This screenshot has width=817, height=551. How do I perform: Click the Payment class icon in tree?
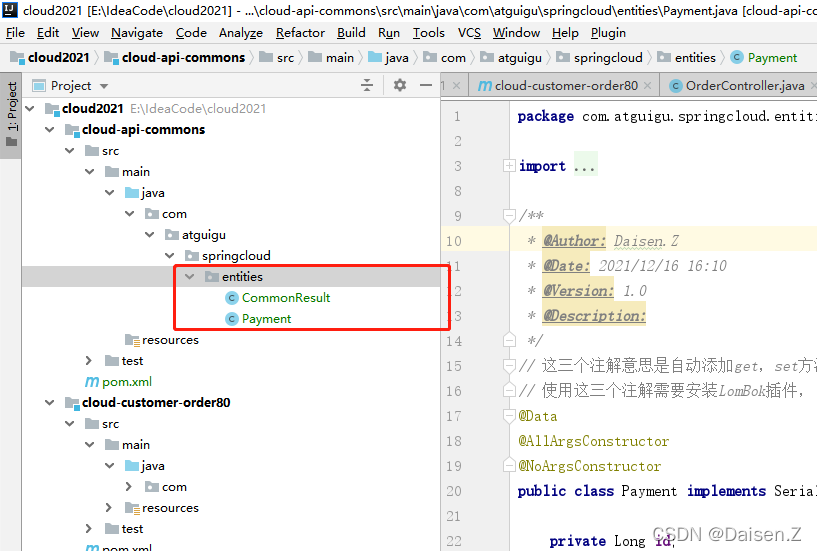click(x=232, y=319)
